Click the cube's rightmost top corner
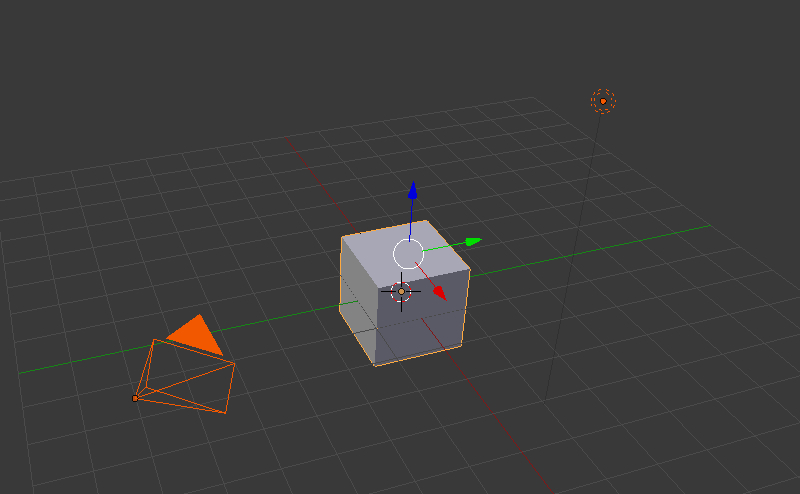This screenshot has height=494, width=800. [x=469, y=268]
